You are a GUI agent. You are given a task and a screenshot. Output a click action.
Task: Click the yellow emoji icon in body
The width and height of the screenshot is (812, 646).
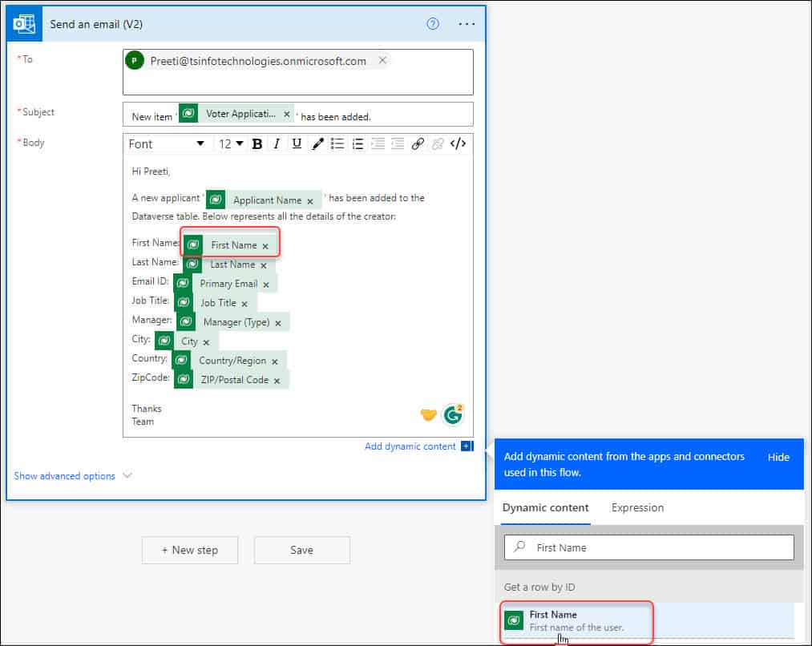click(x=428, y=414)
